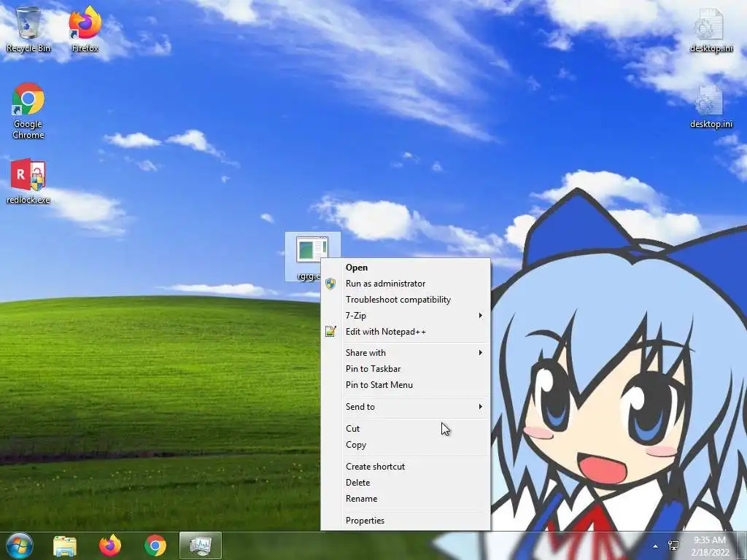Launch Chrome from the taskbar
This screenshot has width=747, height=560.
tap(155, 545)
